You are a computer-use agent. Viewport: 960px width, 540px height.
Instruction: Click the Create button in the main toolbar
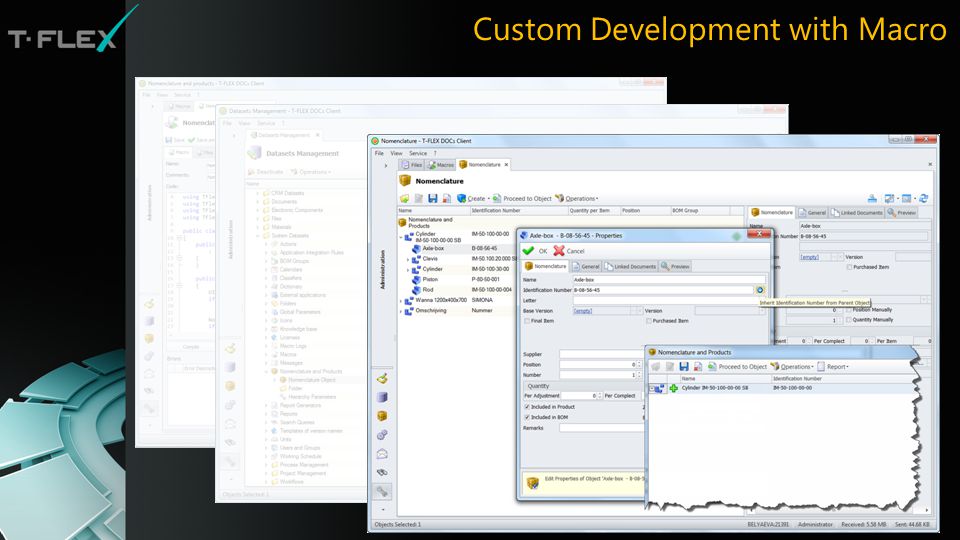click(x=471, y=198)
